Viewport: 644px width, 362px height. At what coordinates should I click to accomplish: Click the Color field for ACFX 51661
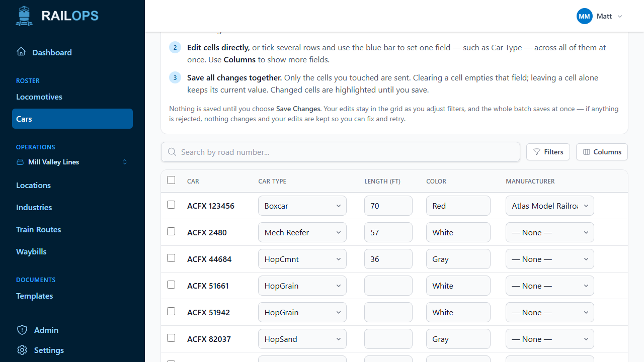(x=458, y=286)
